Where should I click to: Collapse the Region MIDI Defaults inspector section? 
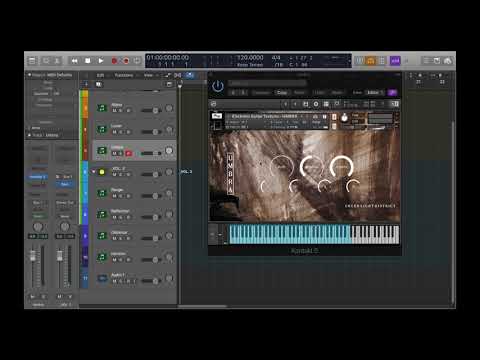pyautogui.click(x=29, y=75)
